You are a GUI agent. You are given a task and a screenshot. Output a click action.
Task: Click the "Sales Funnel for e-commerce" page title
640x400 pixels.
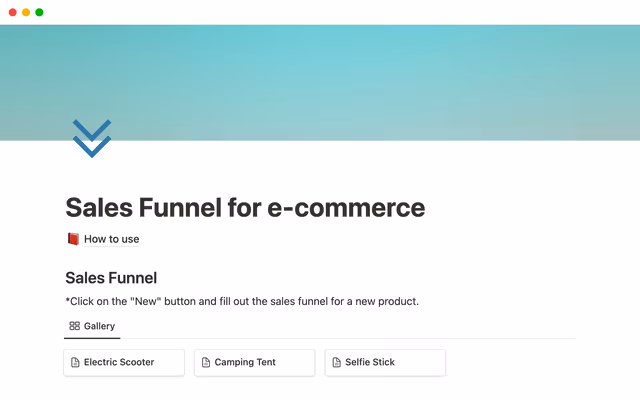tap(245, 208)
